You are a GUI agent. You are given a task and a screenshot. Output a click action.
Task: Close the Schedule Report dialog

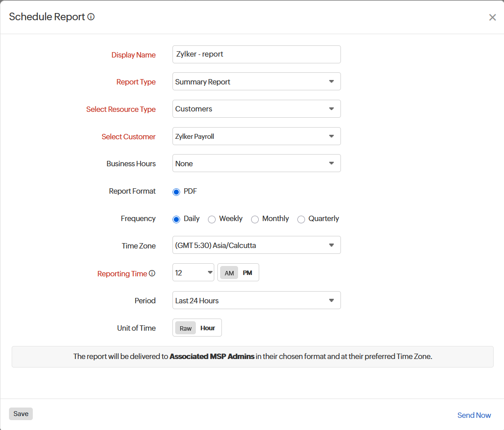[492, 17]
